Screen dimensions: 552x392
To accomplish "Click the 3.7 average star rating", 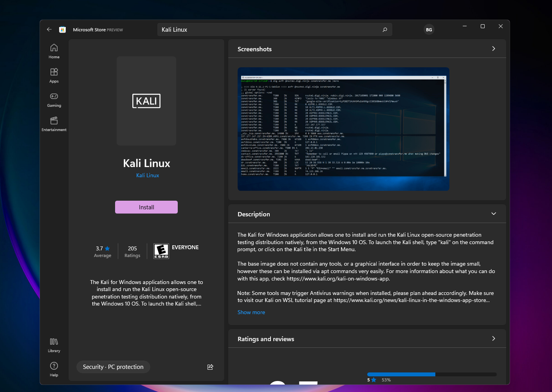I will (x=103, y=251).
